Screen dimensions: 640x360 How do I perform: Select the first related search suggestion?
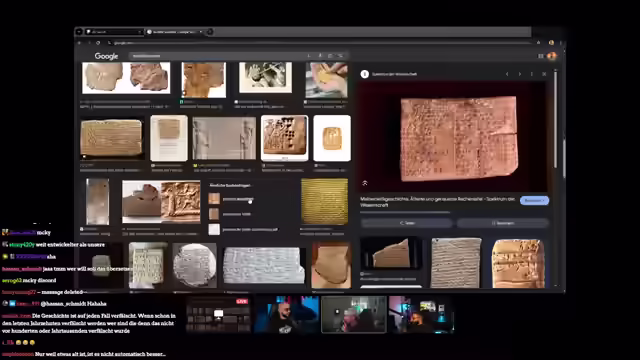231,199
